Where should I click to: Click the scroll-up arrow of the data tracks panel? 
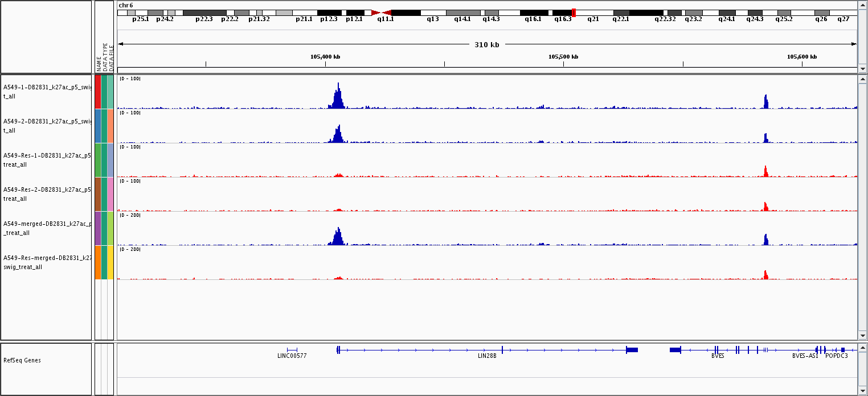coord(862,79)
